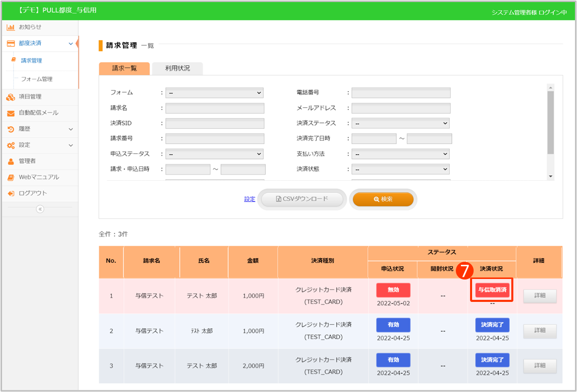This screenshot has height=392, width=577.
Task: Click the 項目管理 cubes icon
Action: point(10,97)
